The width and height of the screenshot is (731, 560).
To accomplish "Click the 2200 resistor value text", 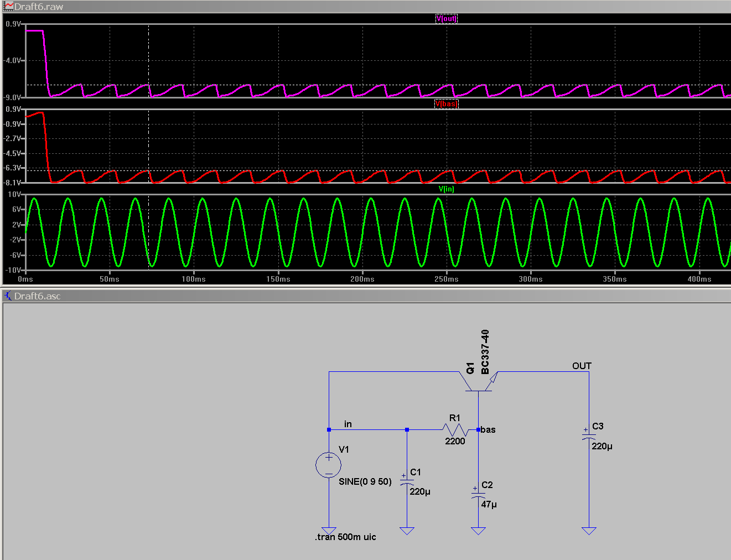I will click(455, 441).
